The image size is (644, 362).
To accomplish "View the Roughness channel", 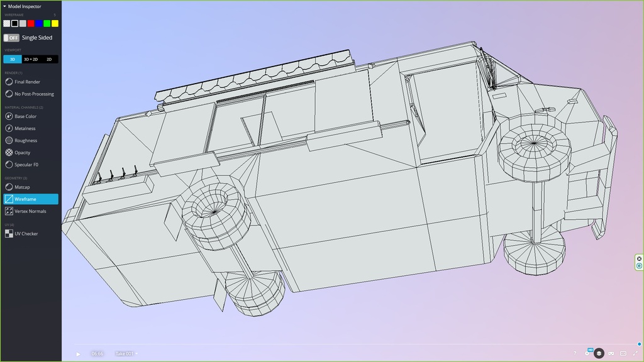I will (x=26, y=140).
